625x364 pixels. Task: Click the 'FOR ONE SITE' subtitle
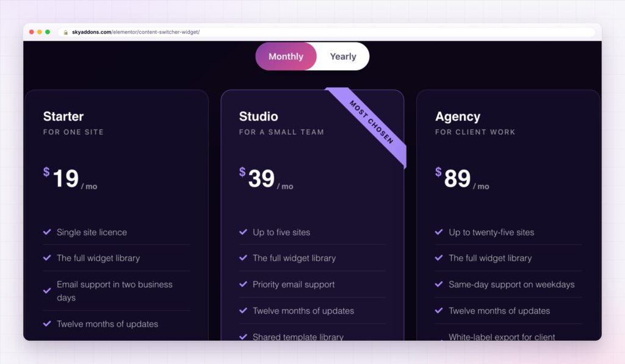point(73,132)
